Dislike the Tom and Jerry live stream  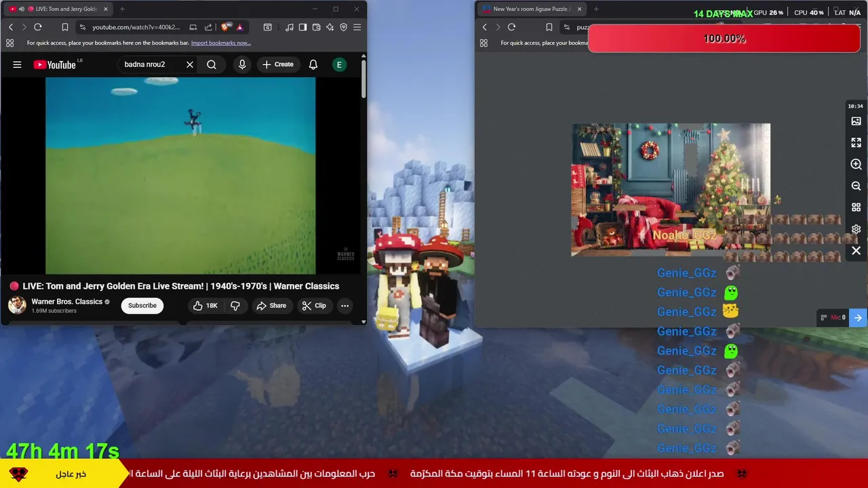point(235,306)
